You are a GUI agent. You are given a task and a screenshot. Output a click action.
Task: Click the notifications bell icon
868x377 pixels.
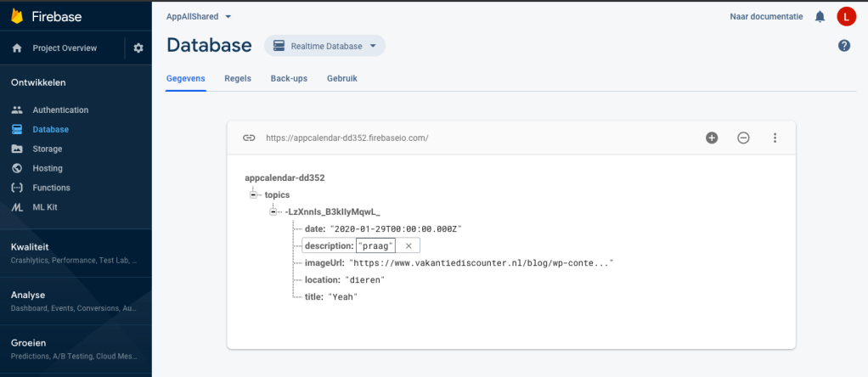tap(820, 16)
